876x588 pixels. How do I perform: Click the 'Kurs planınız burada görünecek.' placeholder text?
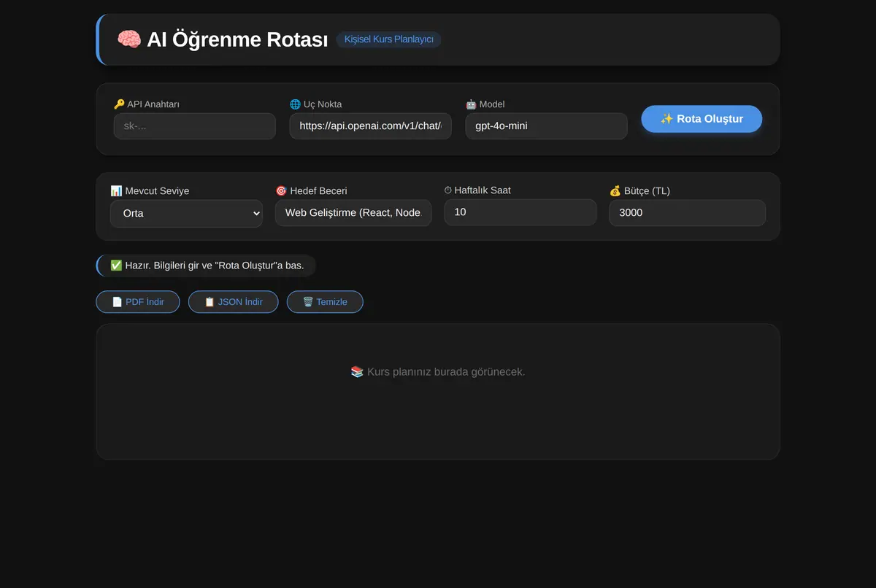coord(446,372)
